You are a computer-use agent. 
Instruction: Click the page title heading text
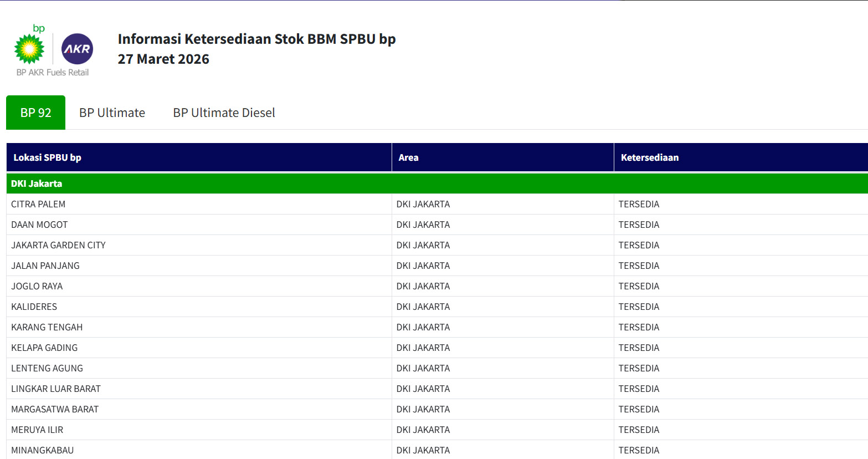tap(256, 39)
